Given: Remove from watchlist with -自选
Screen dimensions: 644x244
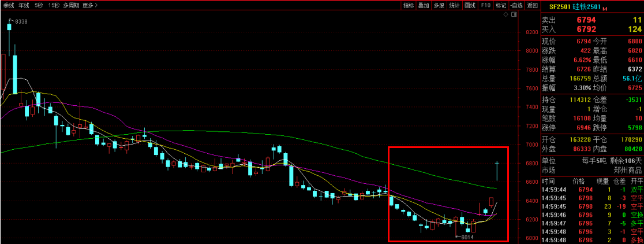Looking at the screenshot, I should pos(516,5).
